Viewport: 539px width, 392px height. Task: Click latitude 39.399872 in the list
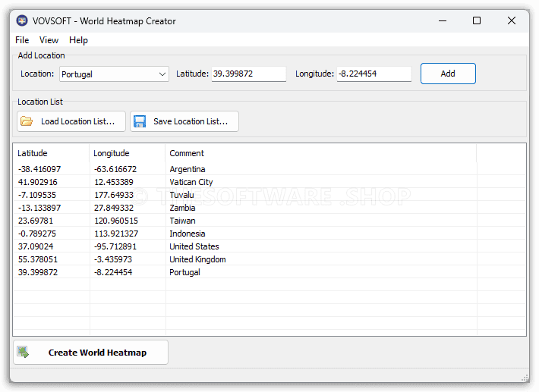pyautogui.click(x=38, y=272)
